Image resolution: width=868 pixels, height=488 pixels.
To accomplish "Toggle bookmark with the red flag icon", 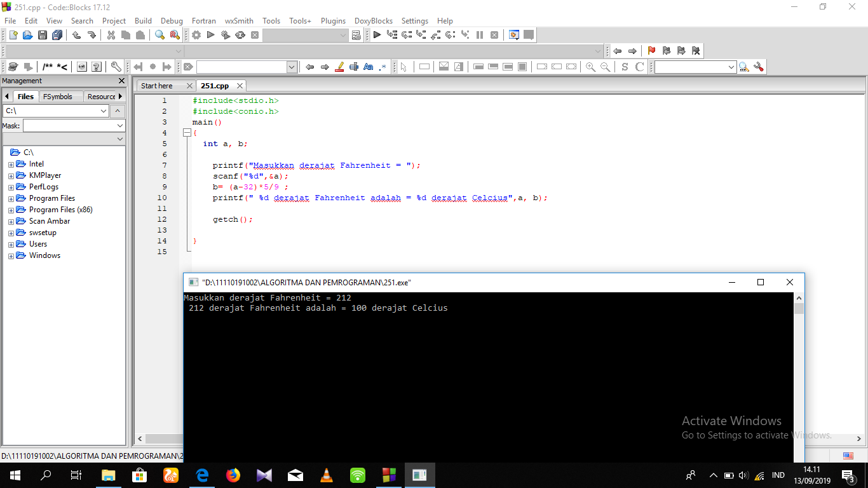I will point(651,51).
